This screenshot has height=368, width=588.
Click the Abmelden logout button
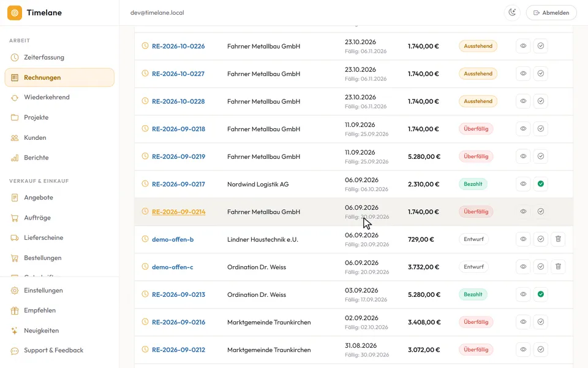(x=551, y=13)
